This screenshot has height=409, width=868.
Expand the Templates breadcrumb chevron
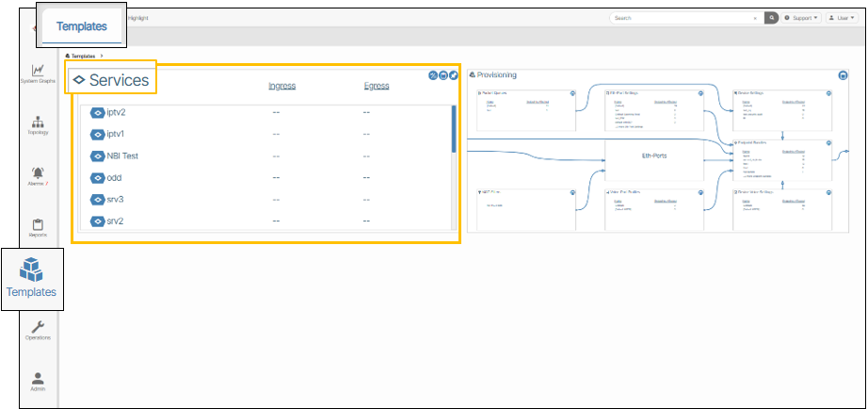coord(101,56)
